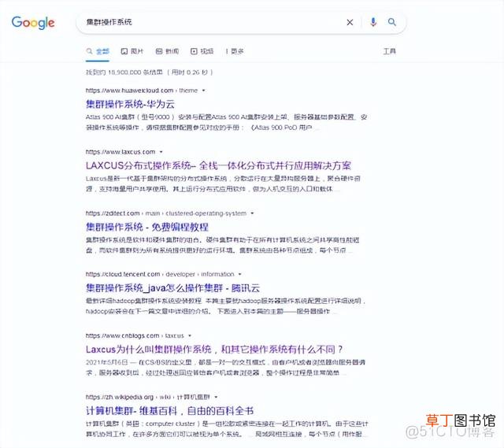Expand dropdown arrow beside huaweicloud.com URL

[203, 91]
